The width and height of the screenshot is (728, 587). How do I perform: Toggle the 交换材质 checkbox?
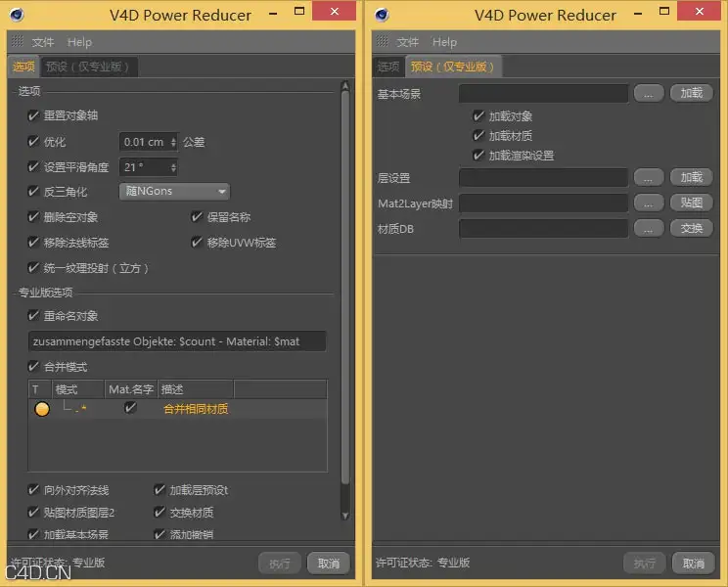tap(159, 513)
